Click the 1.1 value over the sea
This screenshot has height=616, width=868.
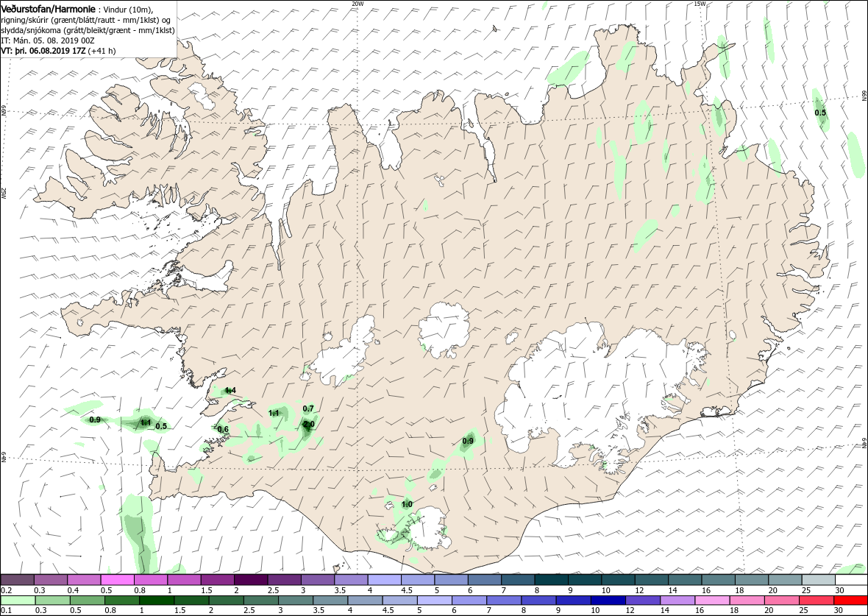coord(146,423)
